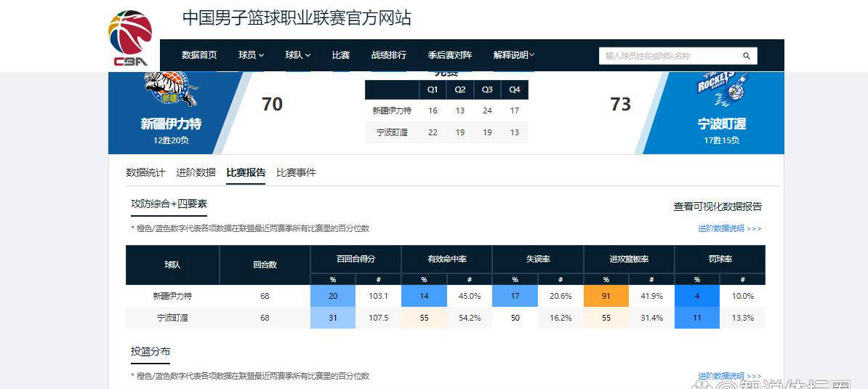Focus the player or team search field
The image size is (868, 389).
[678, 56]
